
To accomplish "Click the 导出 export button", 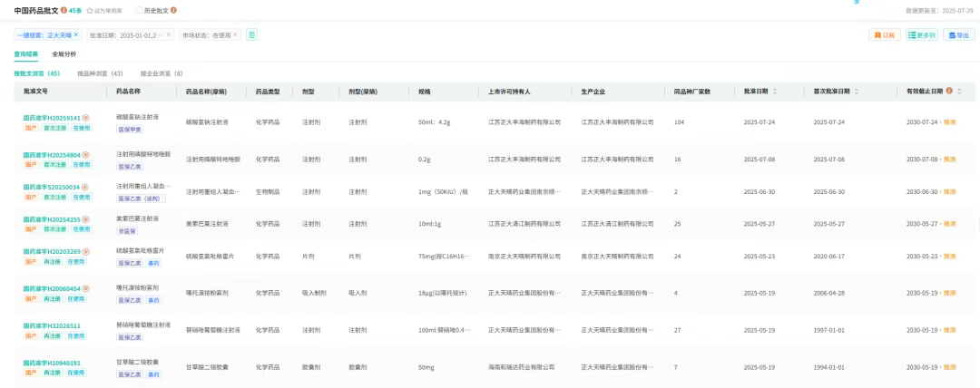I will pyautogui.click(x=959, y=35).
